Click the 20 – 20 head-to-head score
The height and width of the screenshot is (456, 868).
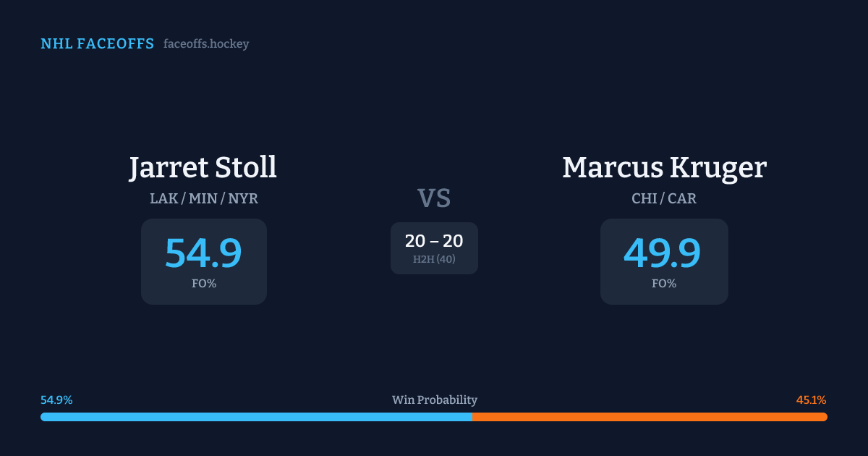(x=434, y=241)
